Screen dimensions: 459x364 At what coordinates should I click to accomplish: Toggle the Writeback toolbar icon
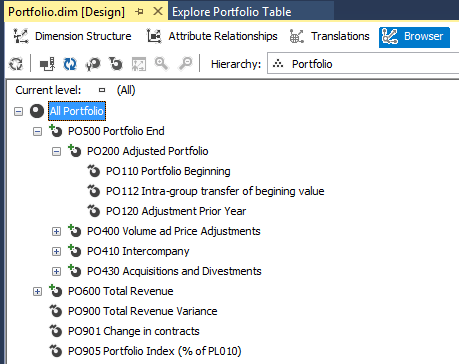pyautogui.click(x=116, y=63)
